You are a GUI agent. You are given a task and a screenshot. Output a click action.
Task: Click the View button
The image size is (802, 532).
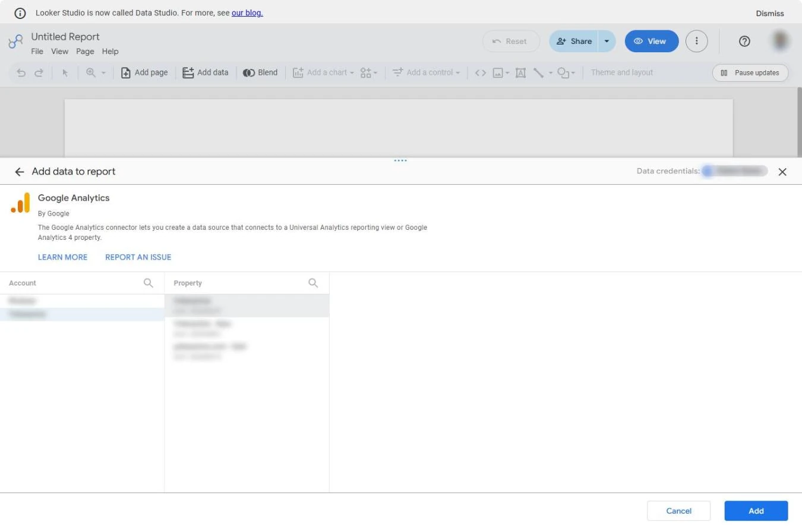pos(651,41)
